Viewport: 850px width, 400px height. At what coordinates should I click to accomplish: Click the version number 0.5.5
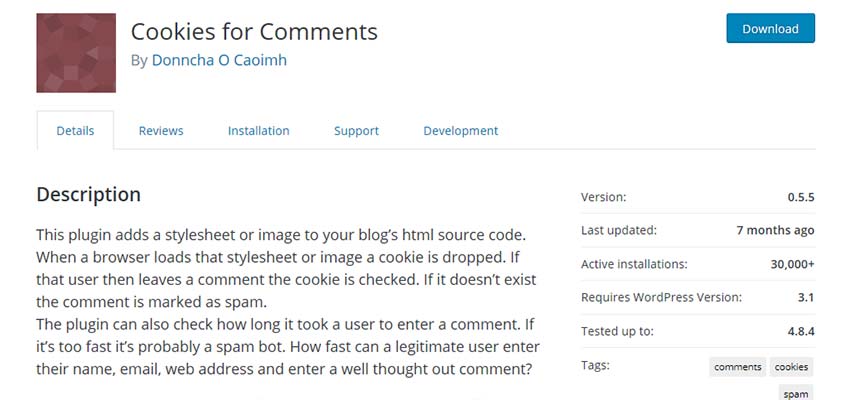pos(800,198)
